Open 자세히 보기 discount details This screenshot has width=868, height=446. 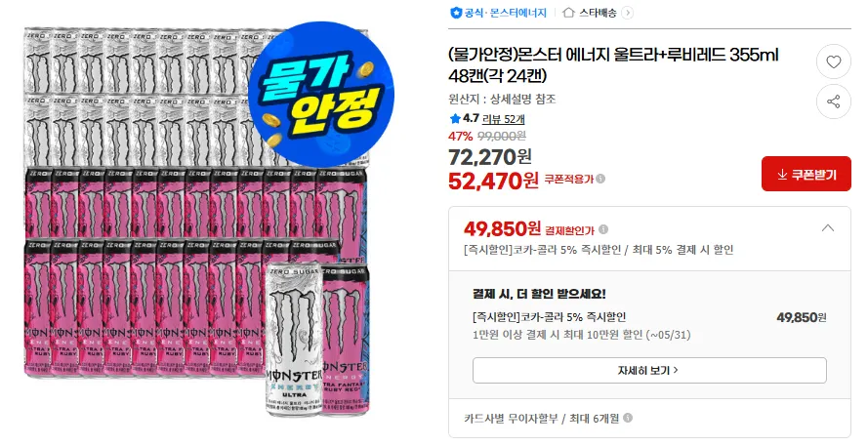(x=649, y=370)
